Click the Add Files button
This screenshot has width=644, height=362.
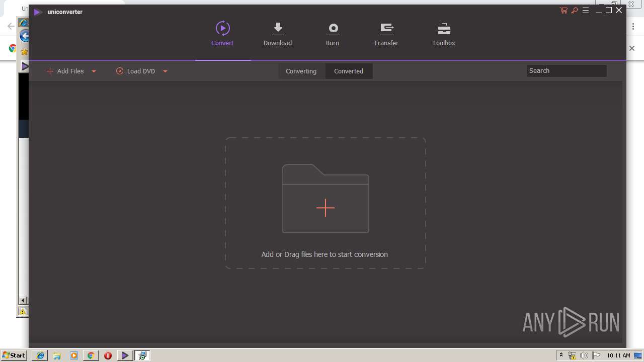pos(65,71)
